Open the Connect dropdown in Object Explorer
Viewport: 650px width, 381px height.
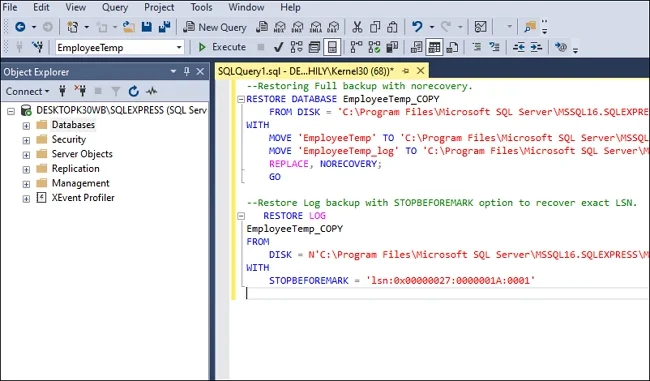(x=27, y=91)
